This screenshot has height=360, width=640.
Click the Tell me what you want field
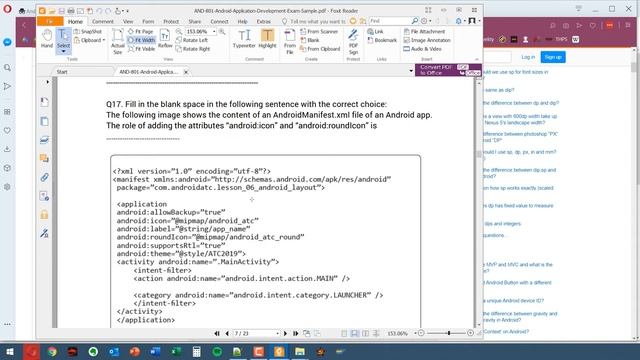click(314, 21)
